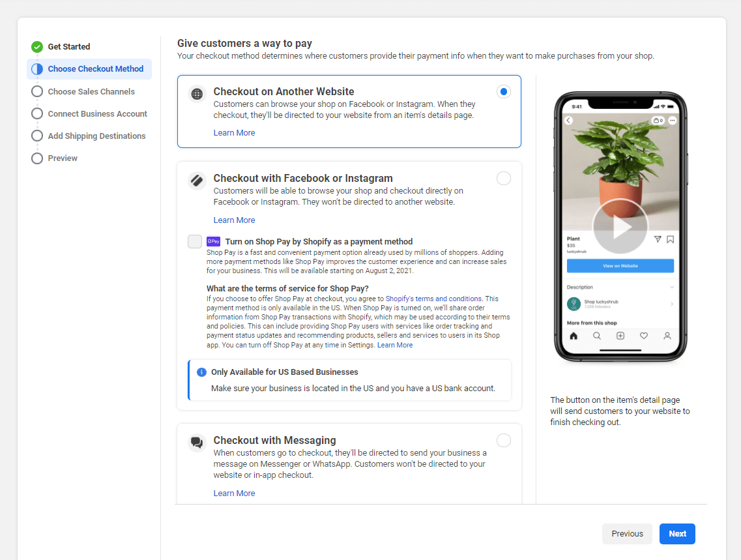741x560 pixels.
Task: Click the half-filled Choose Checkout Method step icon
Action: (37, 69)
